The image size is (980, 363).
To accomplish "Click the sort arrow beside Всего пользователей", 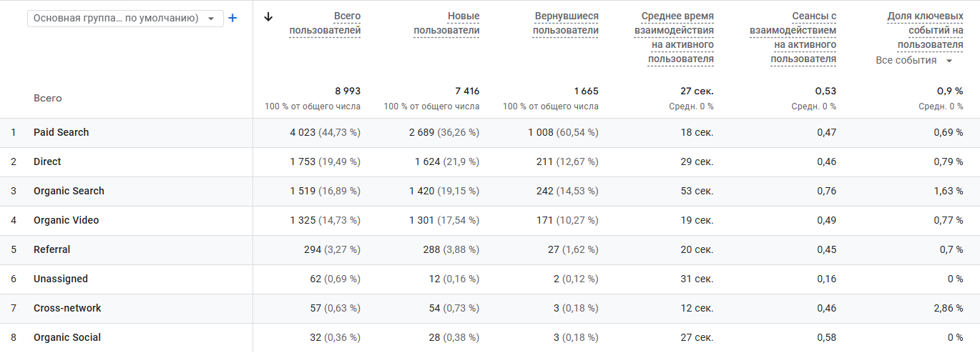I will 268,17.
